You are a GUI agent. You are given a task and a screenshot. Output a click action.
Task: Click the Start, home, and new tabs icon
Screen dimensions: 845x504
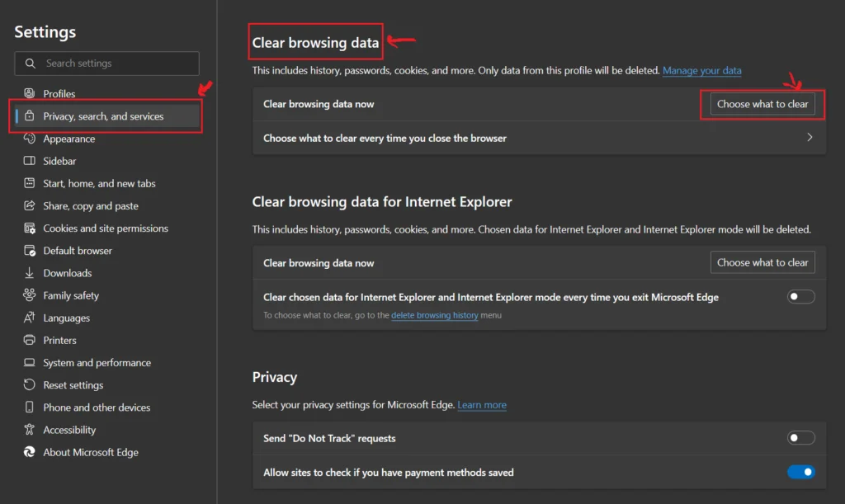tap(30, 183)
